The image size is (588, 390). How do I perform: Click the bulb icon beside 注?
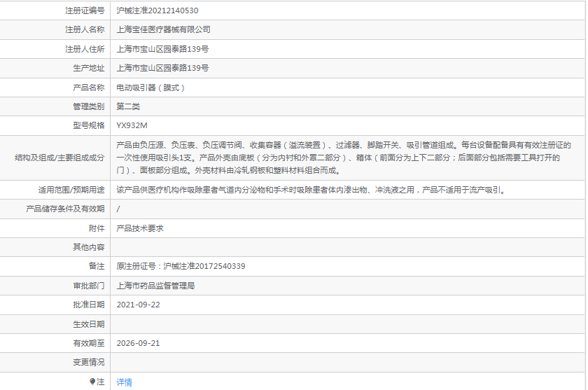pyautogui.click(x=92, y=382)
